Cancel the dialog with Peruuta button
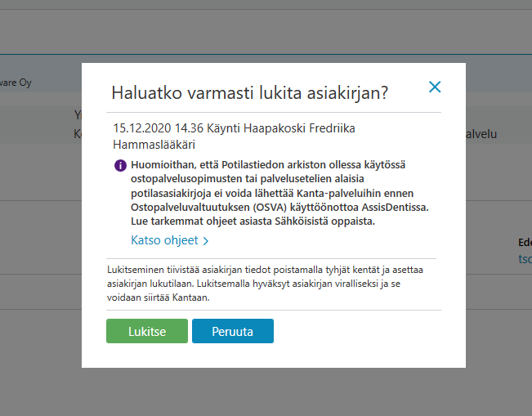Screen dimensions: 532x416 tap(233, 331)
